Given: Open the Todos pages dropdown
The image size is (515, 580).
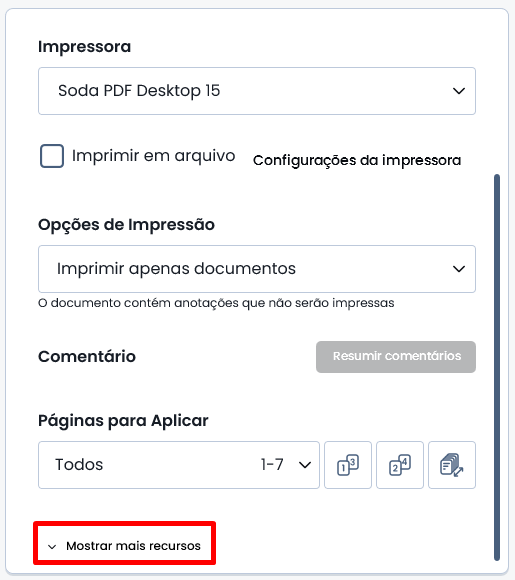Looking at the screenshot, I should coord(179,465).
